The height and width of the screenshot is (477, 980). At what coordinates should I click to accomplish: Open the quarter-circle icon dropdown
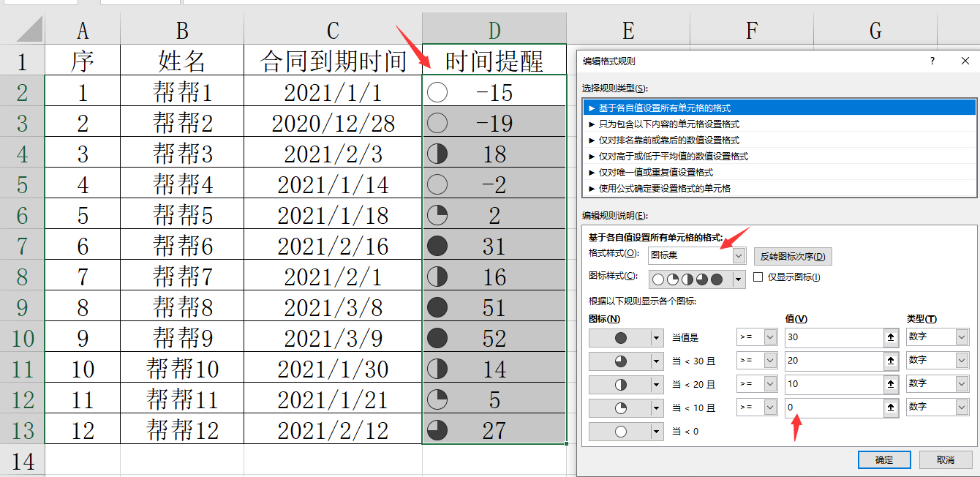656,407
